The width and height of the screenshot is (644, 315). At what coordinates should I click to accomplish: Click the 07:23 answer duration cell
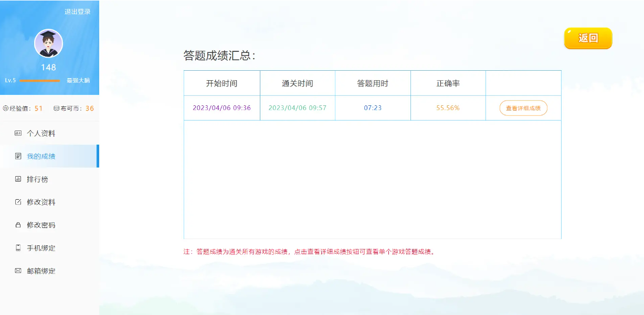373,108
